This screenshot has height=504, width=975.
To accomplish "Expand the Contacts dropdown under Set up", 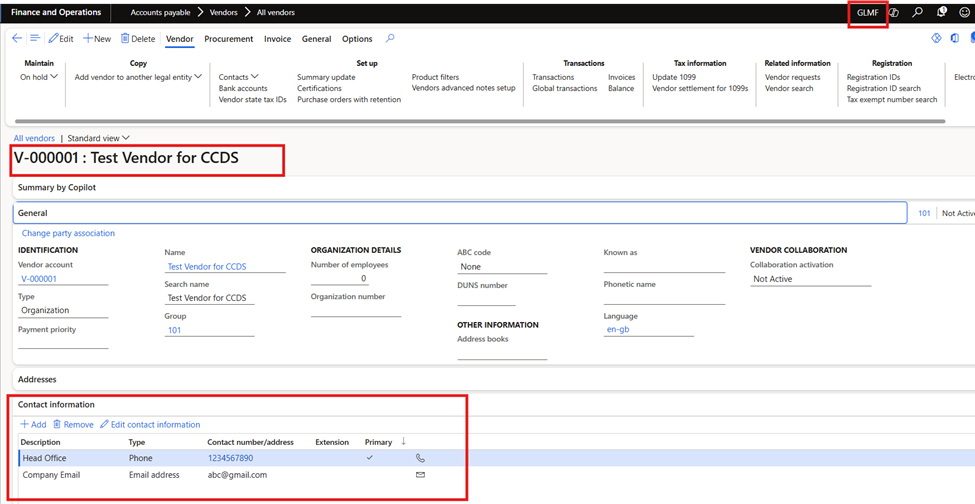I will pos(238,77).
